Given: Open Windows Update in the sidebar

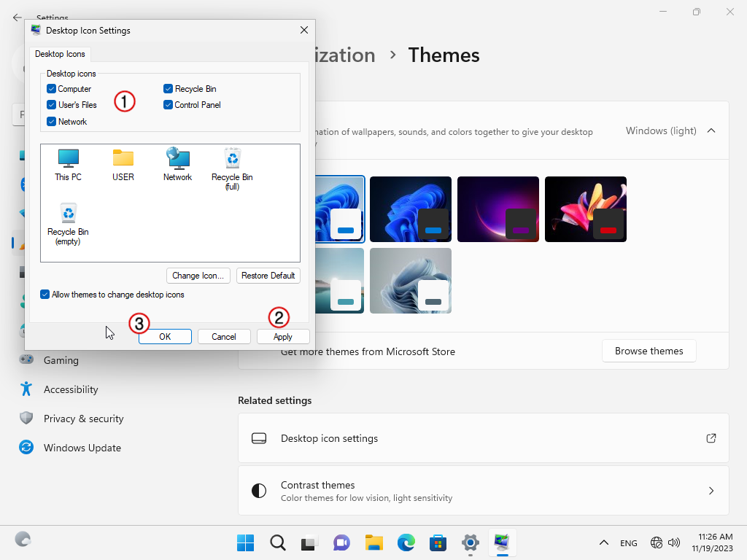Looking at the screenshot, I should 82,448.
